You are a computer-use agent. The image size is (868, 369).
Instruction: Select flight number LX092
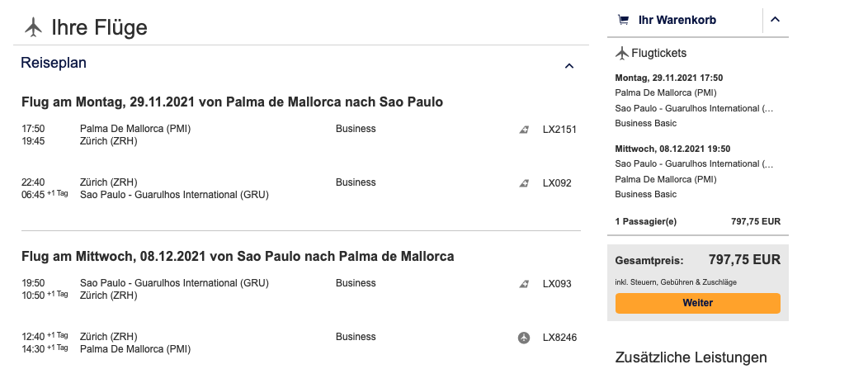(x=557, y=183)
